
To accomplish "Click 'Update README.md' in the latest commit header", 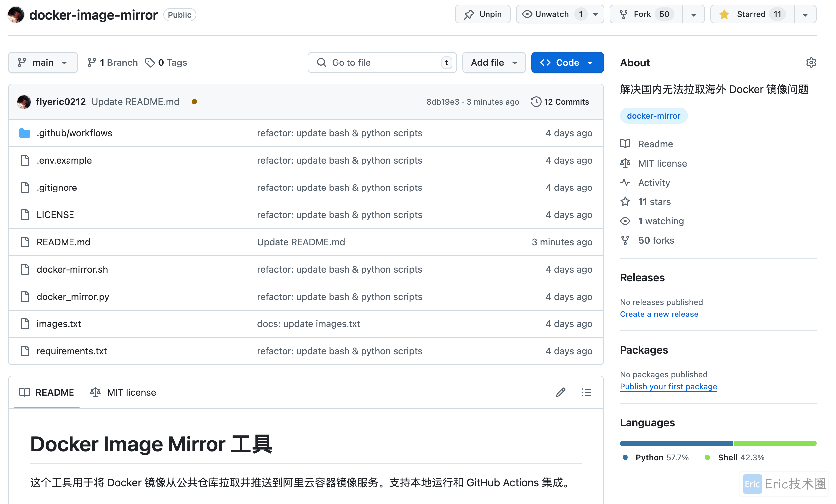I will (x=135, y=102).
